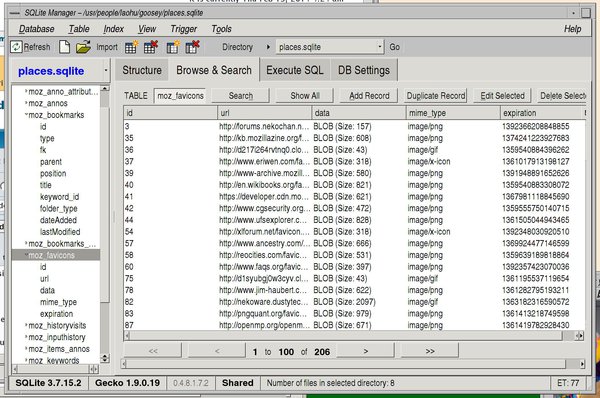Open the places.sqlite database selector dropdown
This screenshot has height=398, width=600.
(106, 70)
